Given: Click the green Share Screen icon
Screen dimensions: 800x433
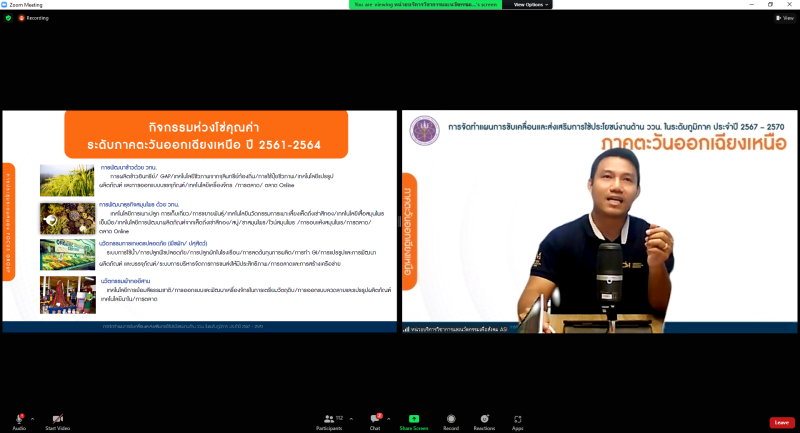Looking at the screenshot, I should coord(413,420).
